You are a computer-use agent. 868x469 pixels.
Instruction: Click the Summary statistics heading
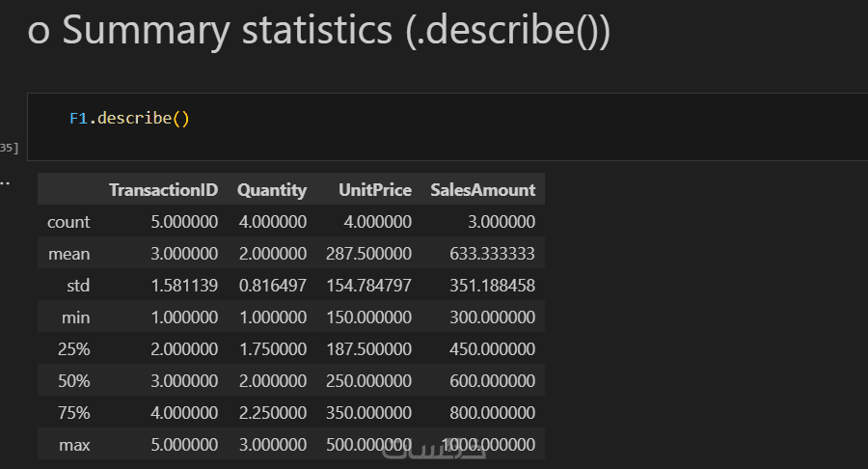coord(318,31)
